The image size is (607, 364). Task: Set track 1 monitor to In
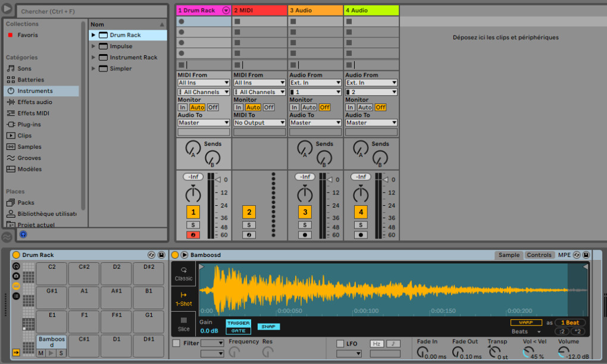pyautogui.click(x=182, y=108)
